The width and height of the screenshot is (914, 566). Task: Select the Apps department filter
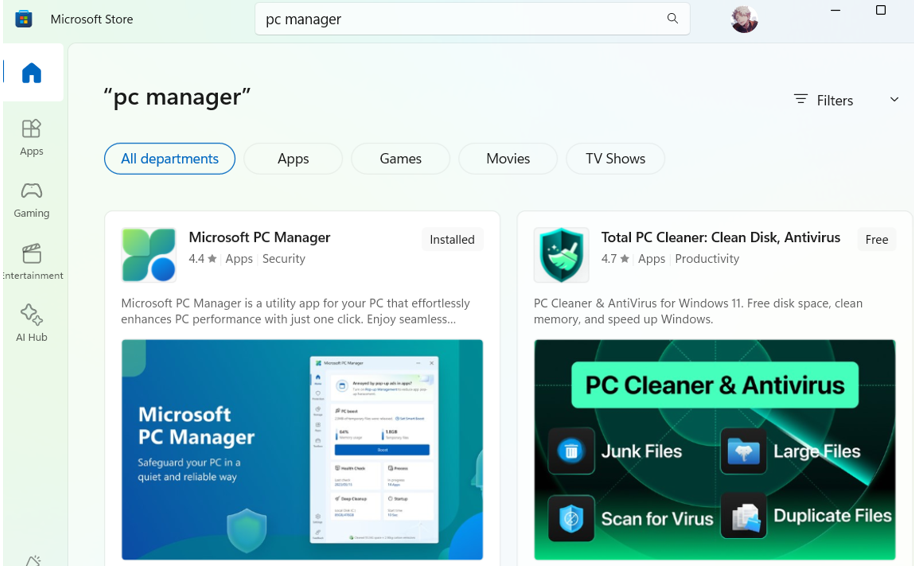293,159
